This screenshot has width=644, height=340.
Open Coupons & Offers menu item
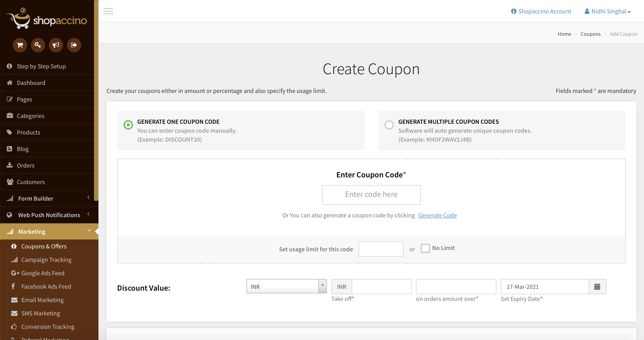44,246
